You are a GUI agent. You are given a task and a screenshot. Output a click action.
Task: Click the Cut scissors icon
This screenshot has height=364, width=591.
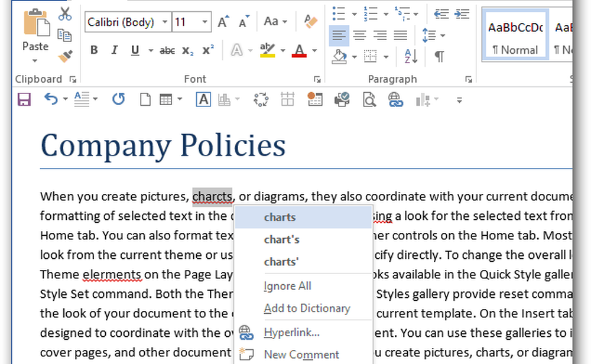(65, 14)
